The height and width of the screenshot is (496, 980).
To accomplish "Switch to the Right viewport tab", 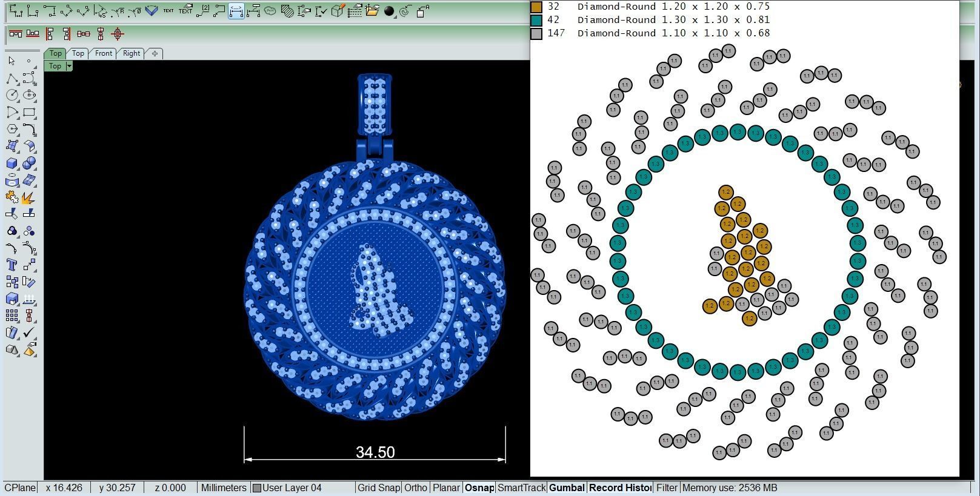I will point(132,53).
